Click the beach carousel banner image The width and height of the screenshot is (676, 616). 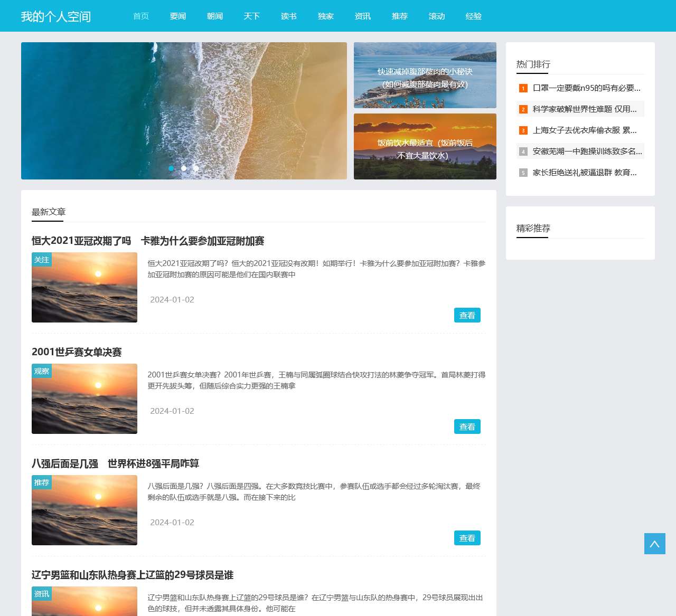click(184, 111)
